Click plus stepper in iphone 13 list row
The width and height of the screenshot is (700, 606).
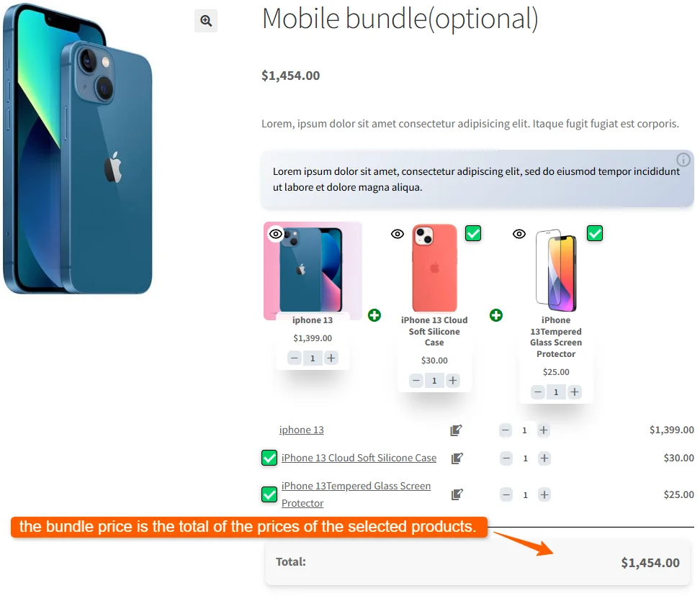pos(543,430)
